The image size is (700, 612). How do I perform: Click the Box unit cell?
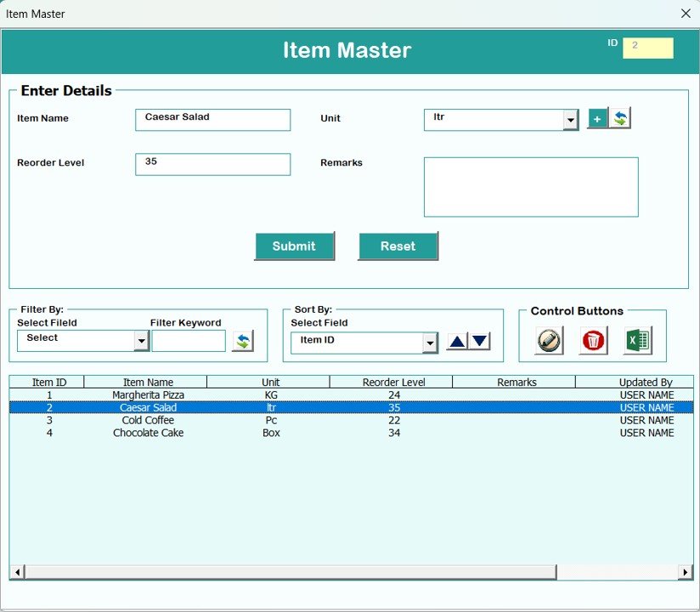coord(271,433)
